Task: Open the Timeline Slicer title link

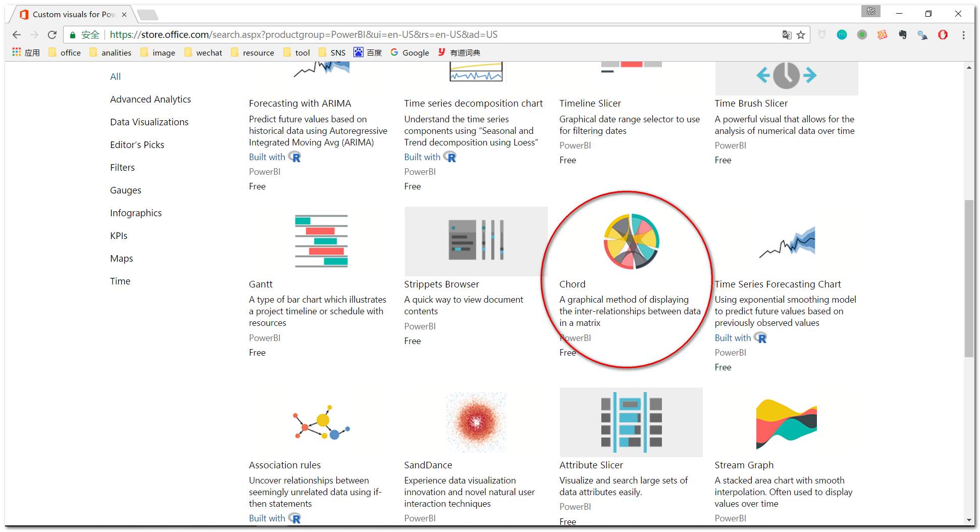Action: (x=590, y=104)
